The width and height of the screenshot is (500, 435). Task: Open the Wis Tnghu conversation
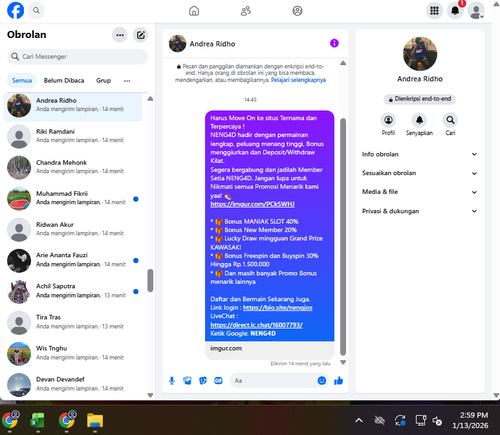pos(73,353)
